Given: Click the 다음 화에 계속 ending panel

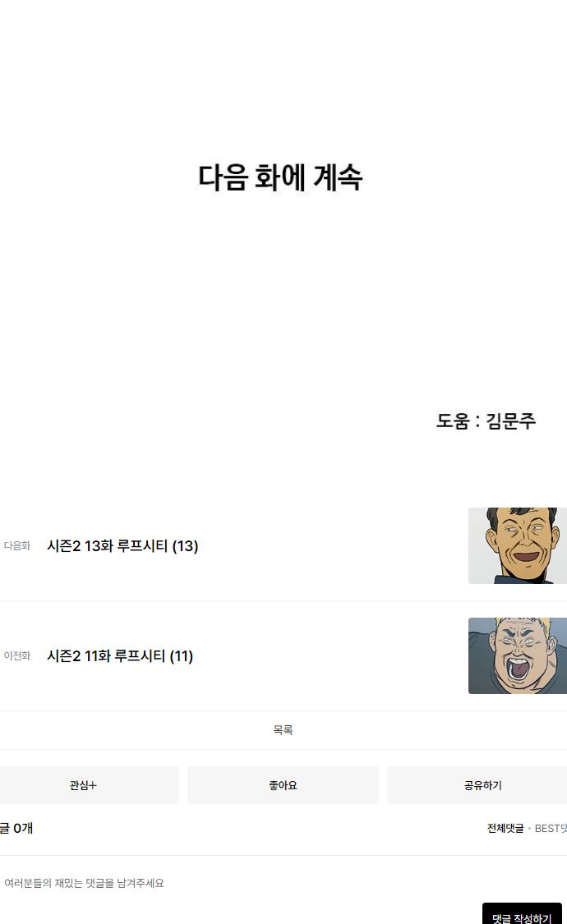Looking at the screenshot, I should click(280, 177).
